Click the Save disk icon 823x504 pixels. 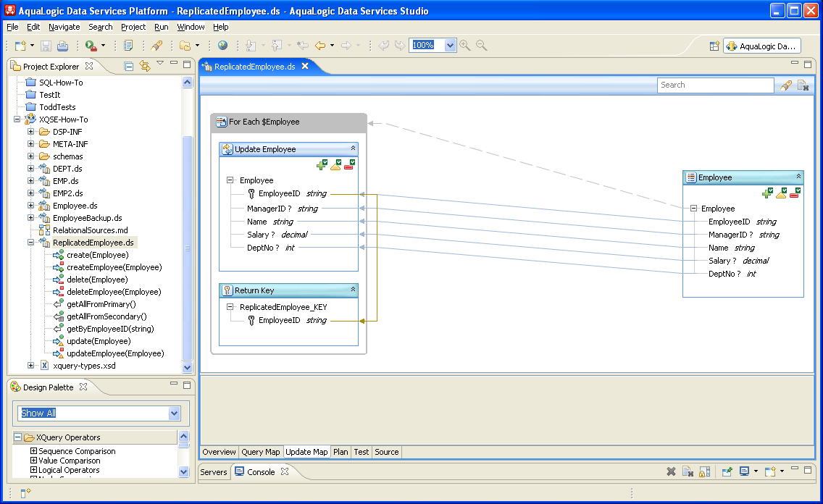tap(46, 46)
